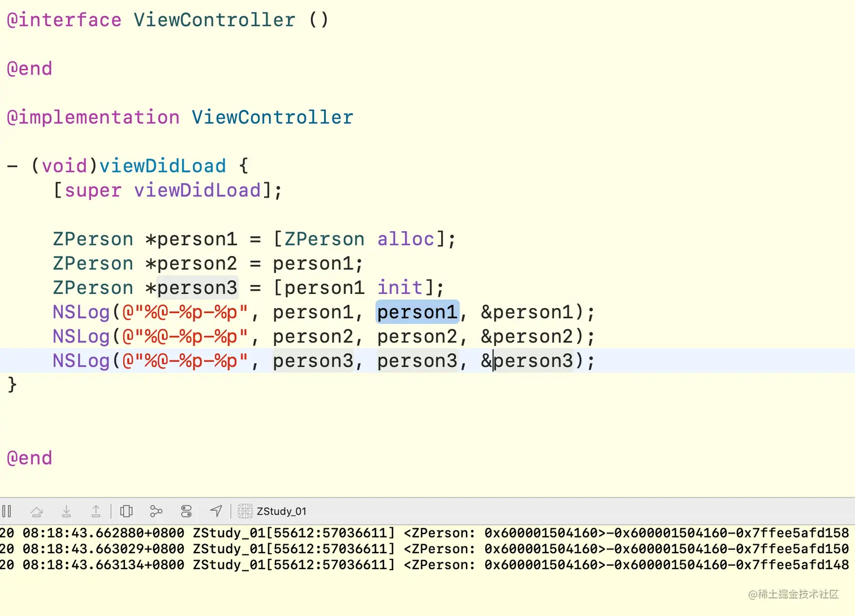Click the ZStudy_01 app grid icon
Viewport: 855px width, 616px height.
[x=245, y=511]
